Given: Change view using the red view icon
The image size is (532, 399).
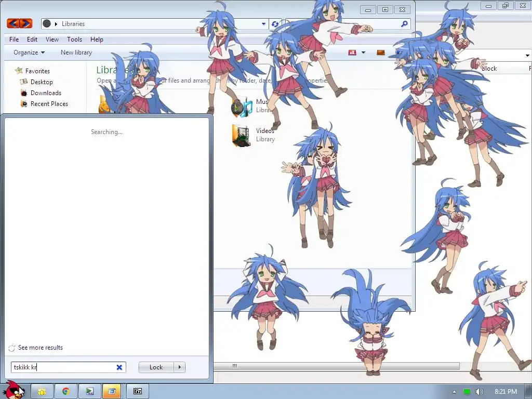Looking at the screenshot, I should (x=352, y=52).
